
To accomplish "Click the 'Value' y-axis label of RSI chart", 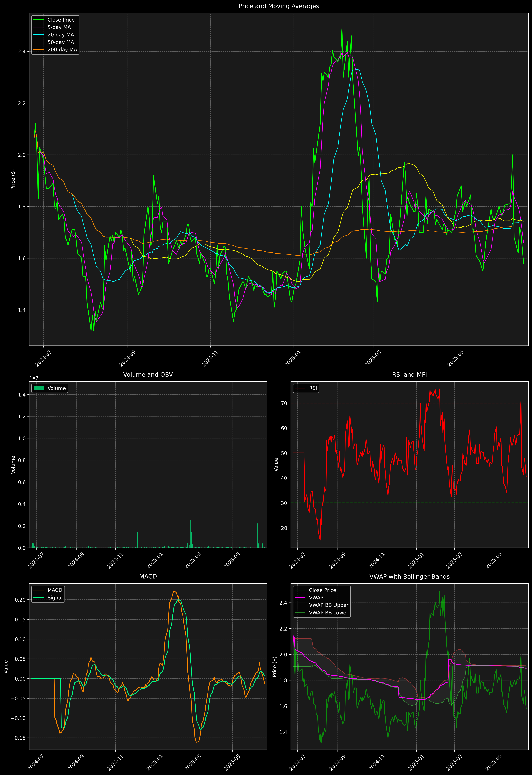I will (276, 464).
